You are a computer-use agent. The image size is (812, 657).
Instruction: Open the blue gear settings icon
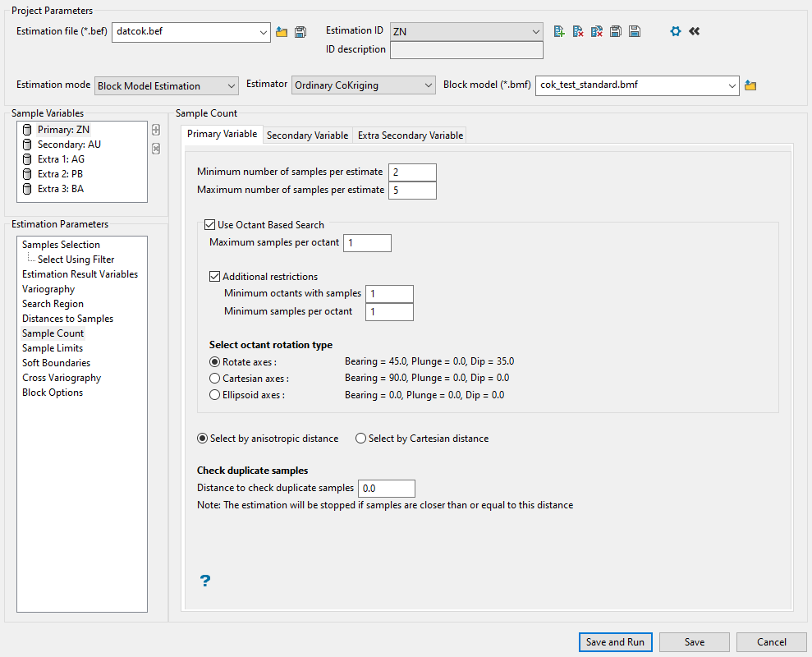(676, 31)
